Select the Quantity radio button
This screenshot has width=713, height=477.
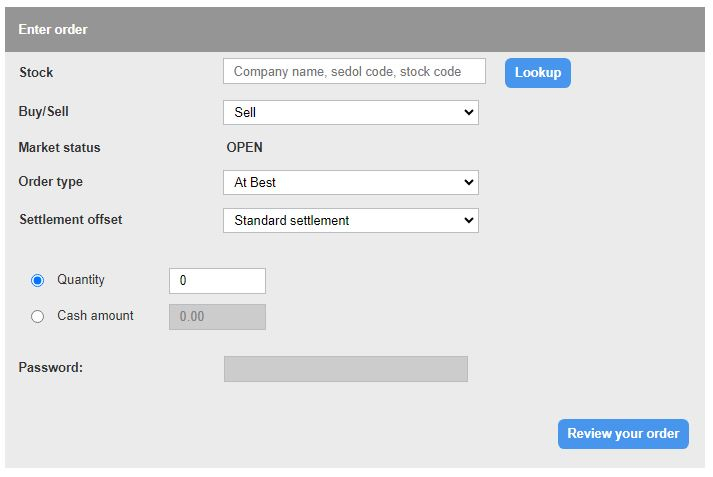[38, 281]
